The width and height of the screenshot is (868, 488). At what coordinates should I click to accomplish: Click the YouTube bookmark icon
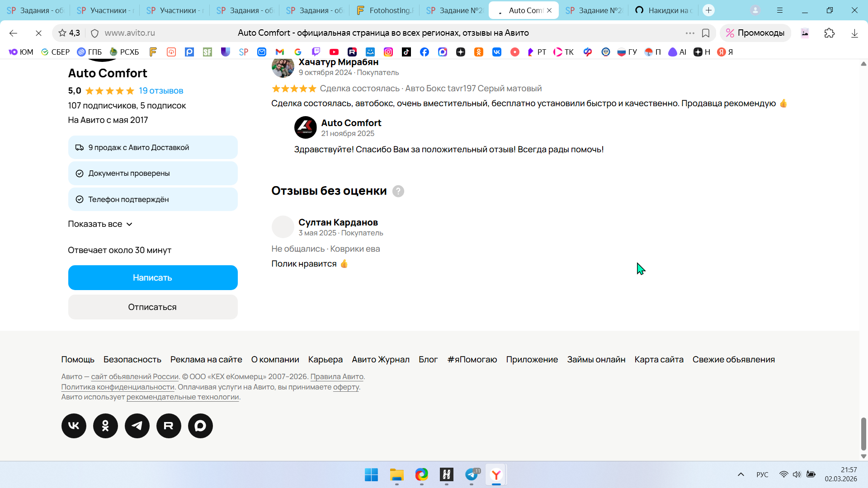click(334, 52)
